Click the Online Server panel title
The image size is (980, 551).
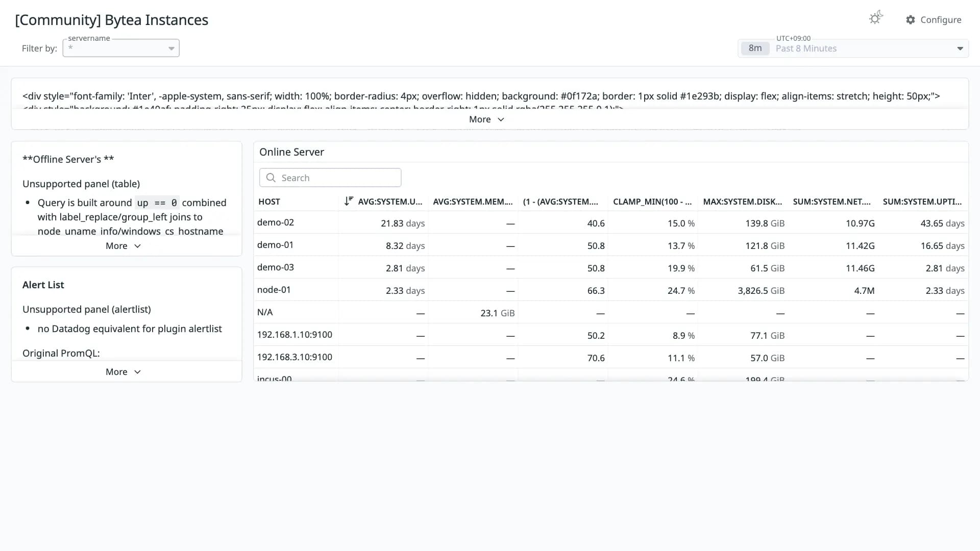pyautogui.click(x=291, y=152)
